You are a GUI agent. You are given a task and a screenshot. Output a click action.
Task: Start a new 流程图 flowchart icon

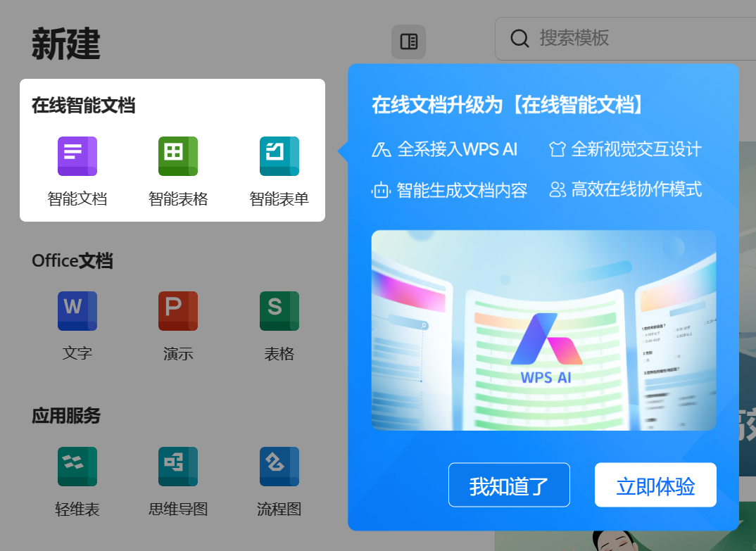pyautogui.click(x=279, y=467)
